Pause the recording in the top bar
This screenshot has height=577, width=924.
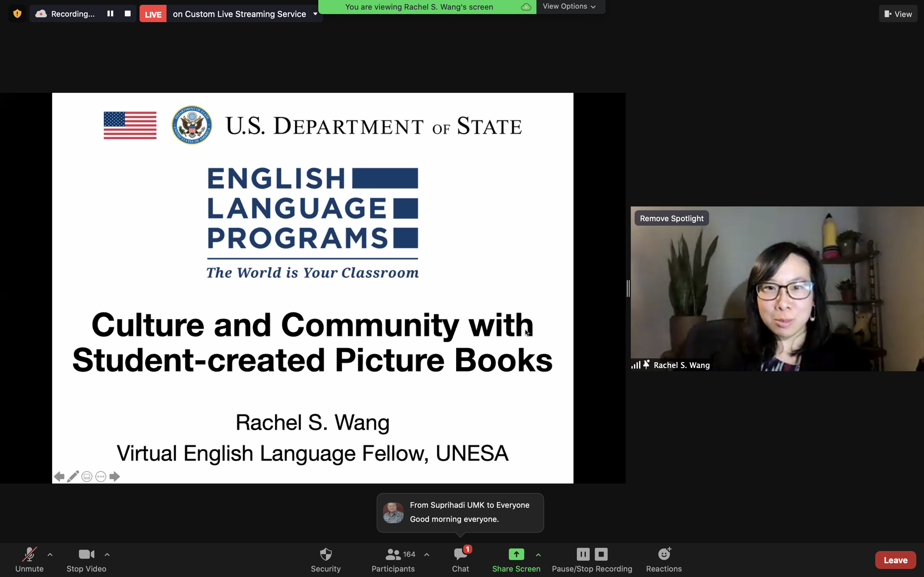click(110, 14)
